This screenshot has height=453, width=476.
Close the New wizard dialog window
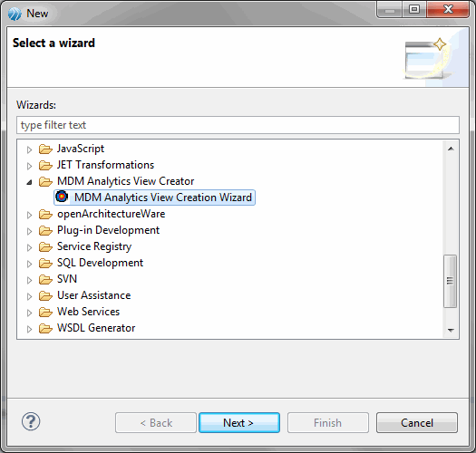(x=448, y=9)
